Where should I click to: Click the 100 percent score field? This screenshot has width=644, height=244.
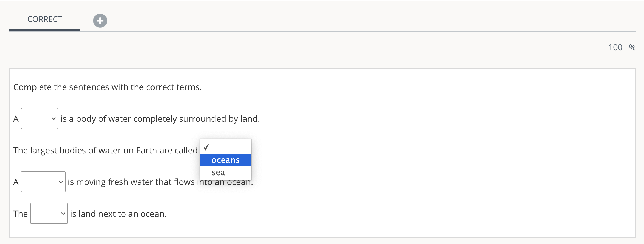click(x=615, y=47)
